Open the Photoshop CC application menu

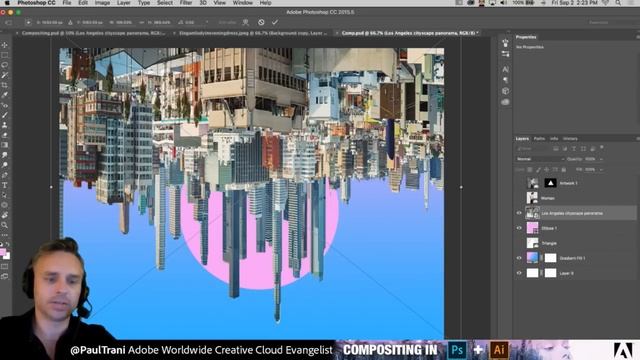36,3
